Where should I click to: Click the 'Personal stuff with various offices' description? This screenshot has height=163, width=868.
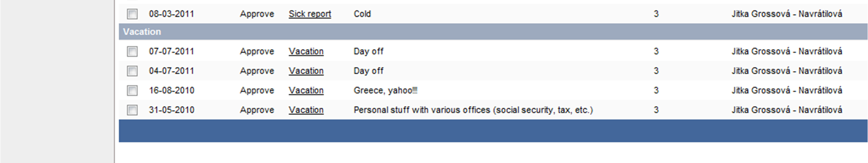click(473, 110)
